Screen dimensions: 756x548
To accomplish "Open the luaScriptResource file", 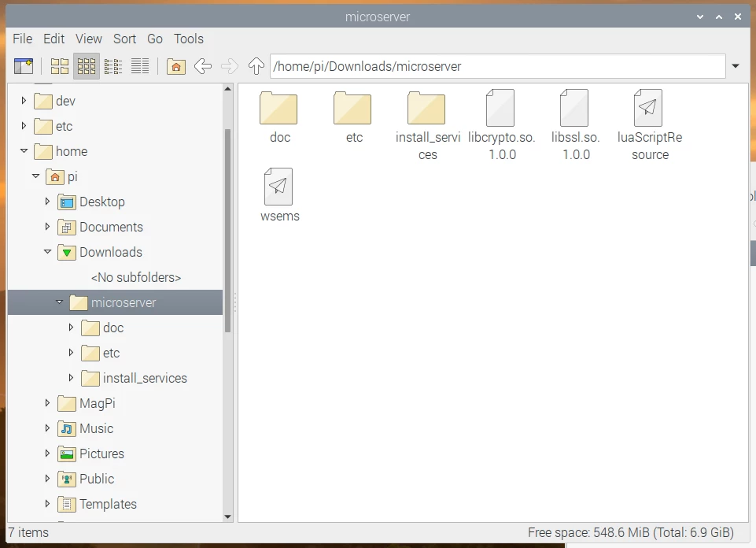I will [648, 110].
